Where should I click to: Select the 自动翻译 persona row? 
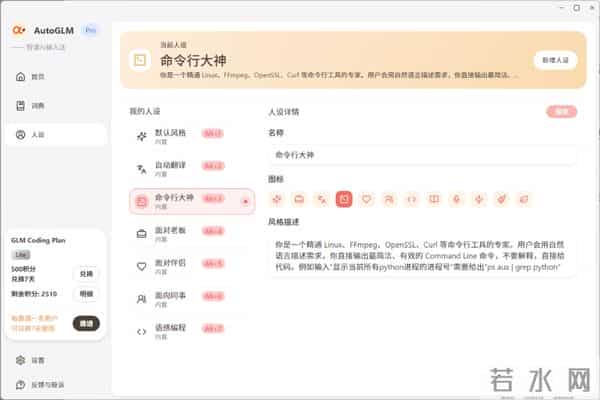pyautogui.click(x=192, y=169)
